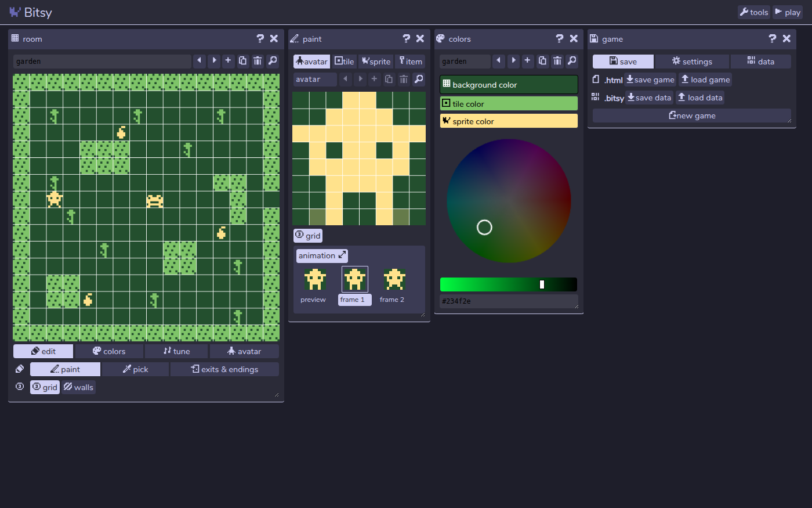Open the data tab in game panel
Viewport: 812px width, 508px height.
[x=760, y=62]
